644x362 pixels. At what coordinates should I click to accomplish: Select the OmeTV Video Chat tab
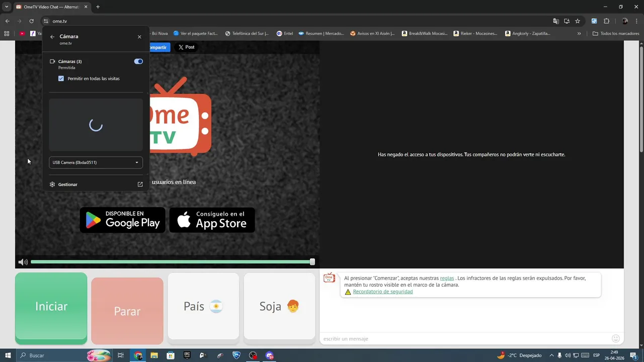[x=52, y=7]
